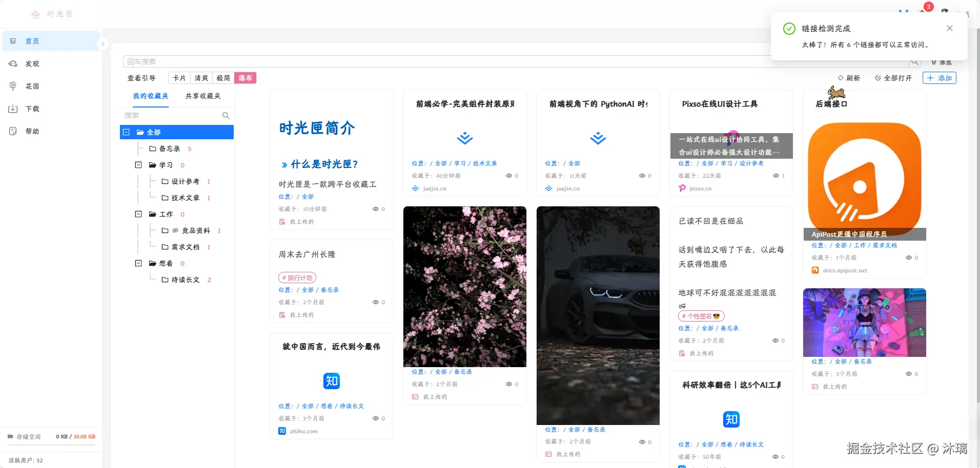Focus the 回车搜索 main search field
The image size is (980, 468).
point(516,61)
